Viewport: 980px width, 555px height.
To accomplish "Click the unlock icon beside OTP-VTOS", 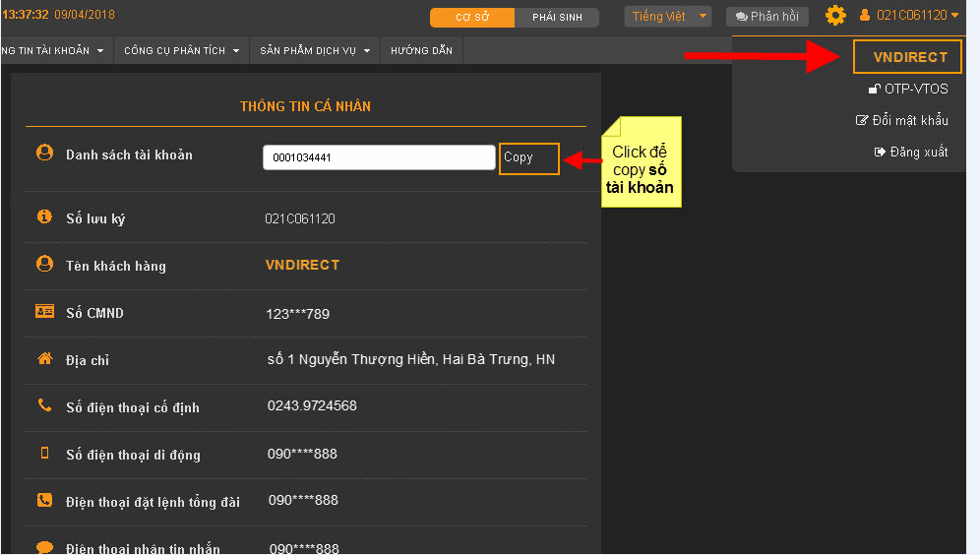I will (875, 89).
